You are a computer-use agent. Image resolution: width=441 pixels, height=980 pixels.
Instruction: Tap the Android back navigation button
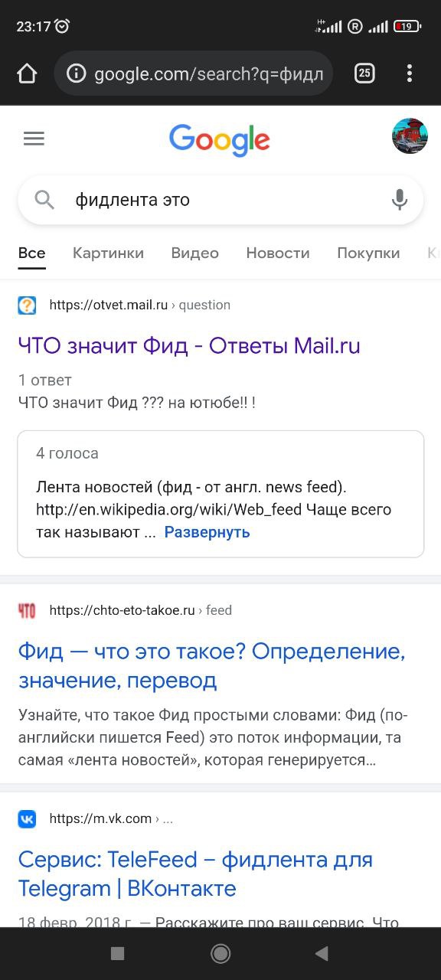pyautogui.click(x=322, y=953)
